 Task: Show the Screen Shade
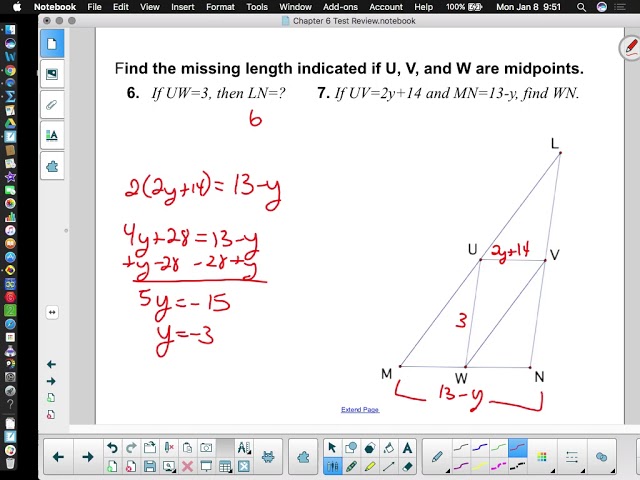tap(206, 466)
